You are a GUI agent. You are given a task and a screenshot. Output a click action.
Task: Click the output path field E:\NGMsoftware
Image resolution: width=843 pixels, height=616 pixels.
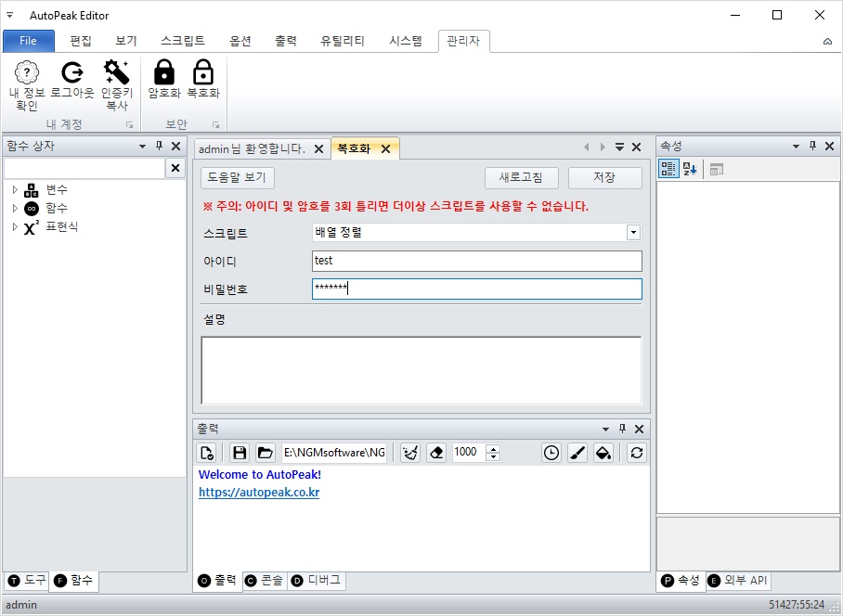pos(334,453)
